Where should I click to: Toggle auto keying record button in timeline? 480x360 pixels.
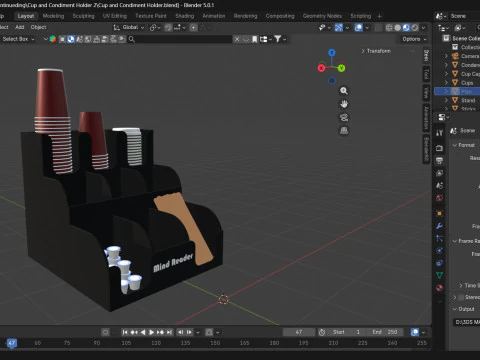(105, 332)
